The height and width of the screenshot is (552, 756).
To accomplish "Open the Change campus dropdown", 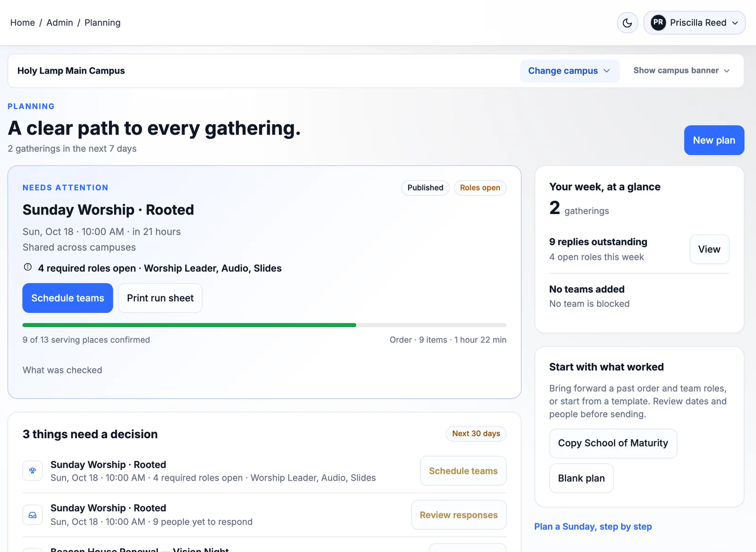I will point(569,71).
